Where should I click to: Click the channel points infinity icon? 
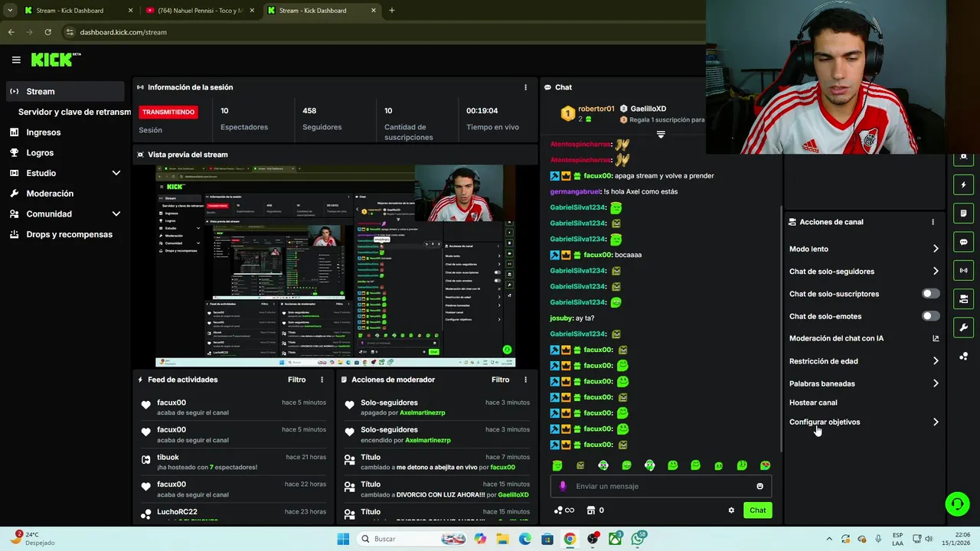pyautogui.click(x=563, y=510)
